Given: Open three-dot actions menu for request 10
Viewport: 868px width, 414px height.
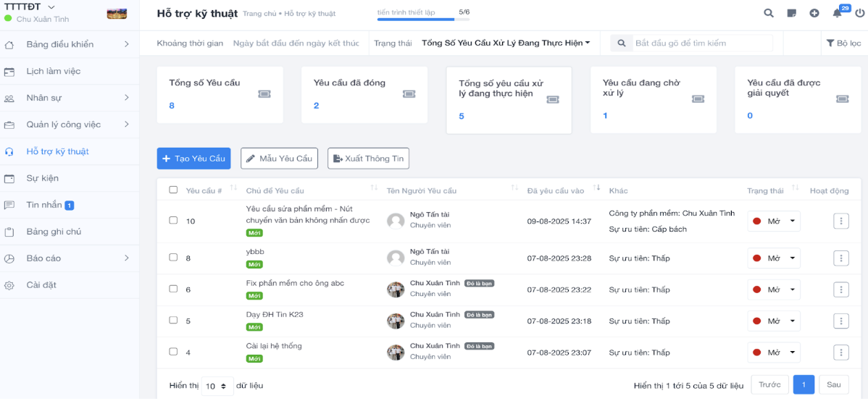Looking at the screenshot, I should (840, 221).
